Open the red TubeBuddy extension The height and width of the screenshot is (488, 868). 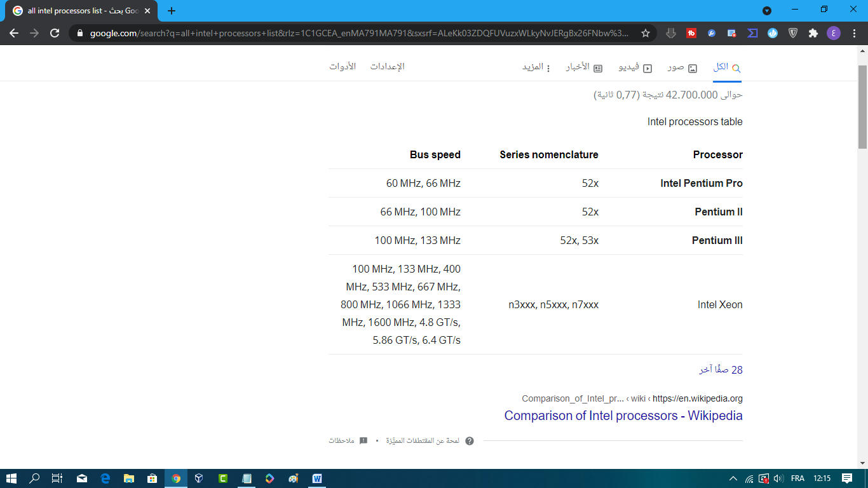tap(691, 33)
